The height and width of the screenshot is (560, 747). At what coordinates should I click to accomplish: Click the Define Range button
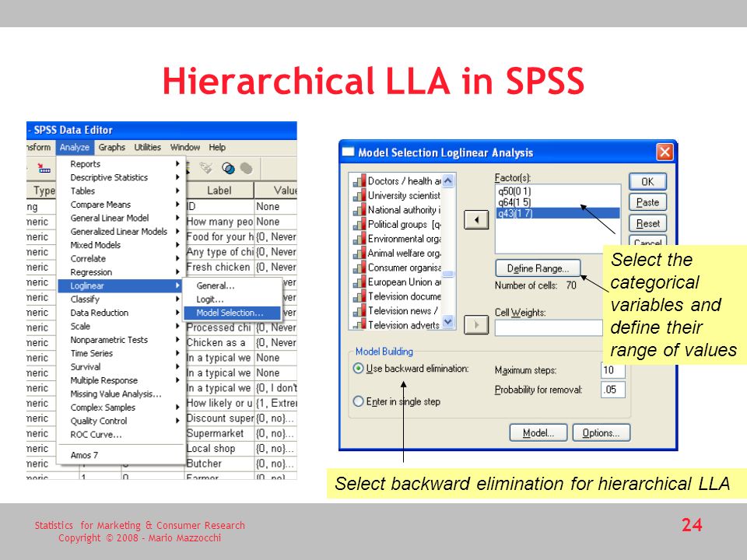[x=538, y=268]
